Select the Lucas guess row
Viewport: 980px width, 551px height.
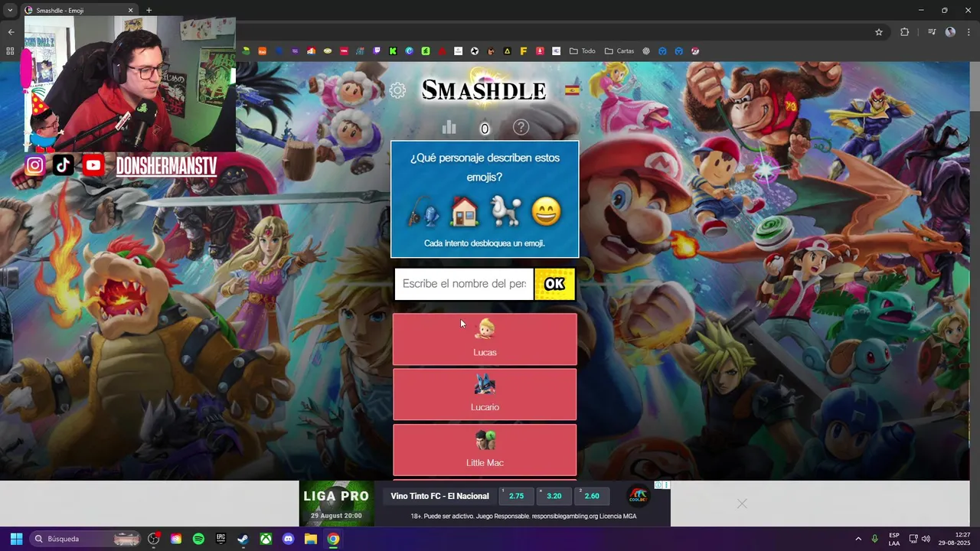485,339
